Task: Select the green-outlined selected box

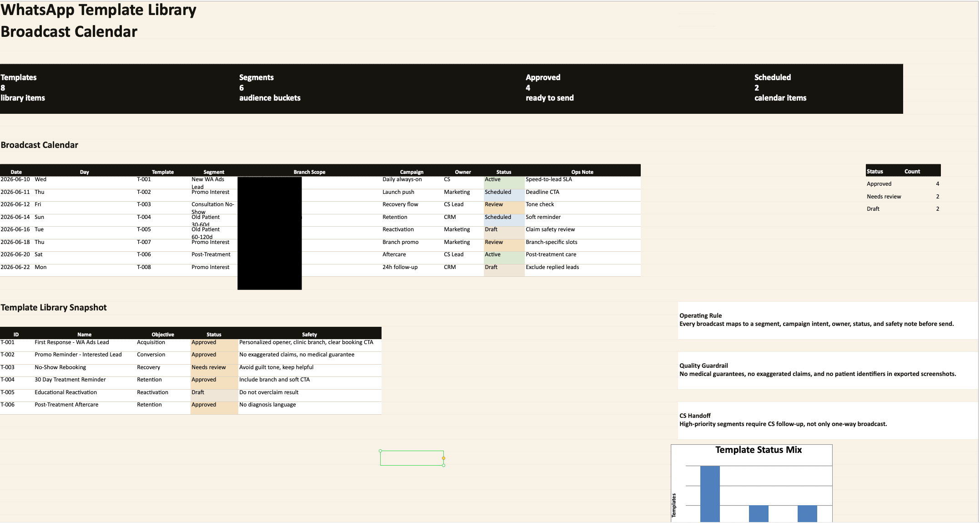Action: tap(412, 458)
